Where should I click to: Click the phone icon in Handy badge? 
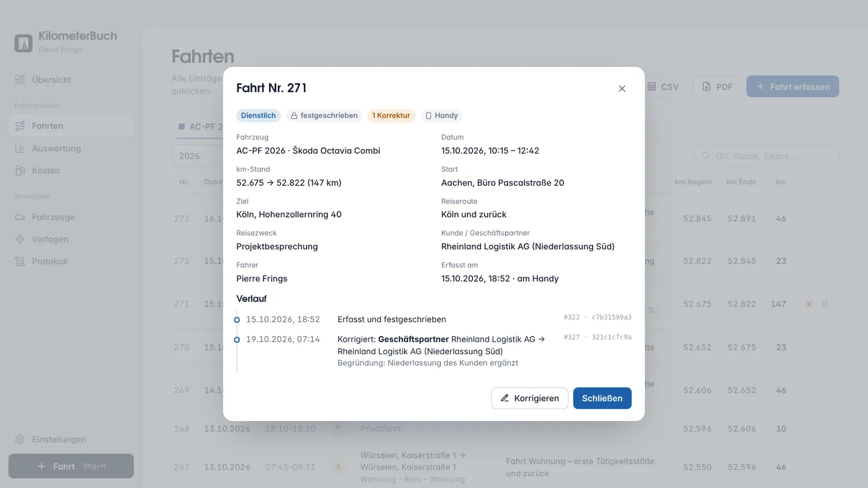point(429,116)
